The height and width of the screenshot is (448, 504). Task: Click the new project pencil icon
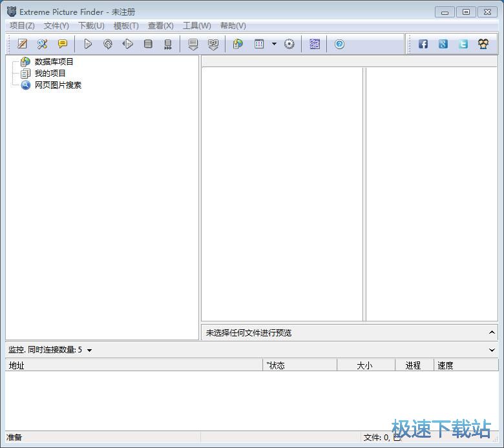(x=22, y=44)
